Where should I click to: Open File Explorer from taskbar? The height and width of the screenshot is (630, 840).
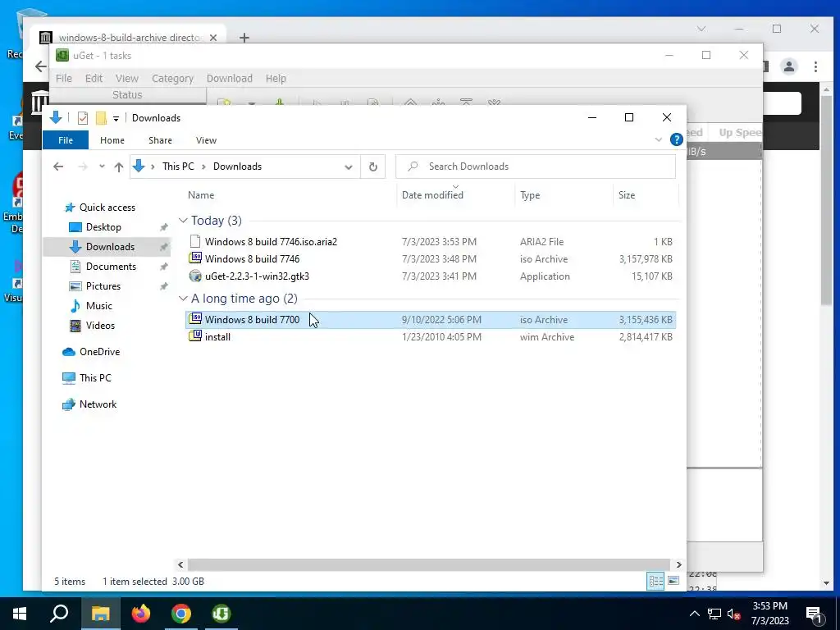click(100, 614)
